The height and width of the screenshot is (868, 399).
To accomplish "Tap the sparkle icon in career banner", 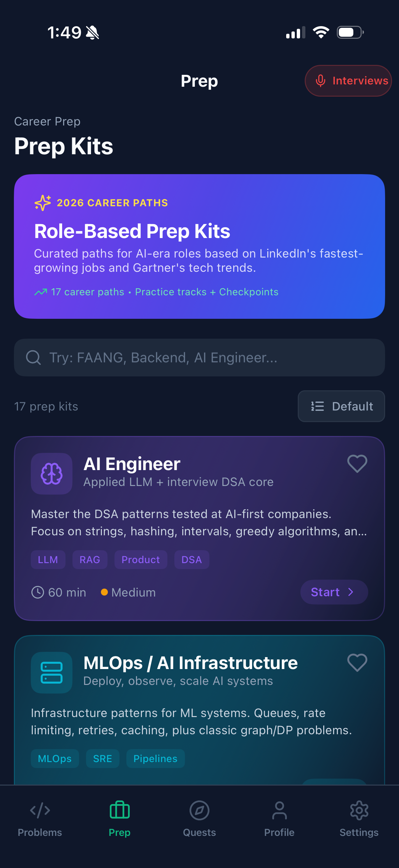I will tap(43, 203).
